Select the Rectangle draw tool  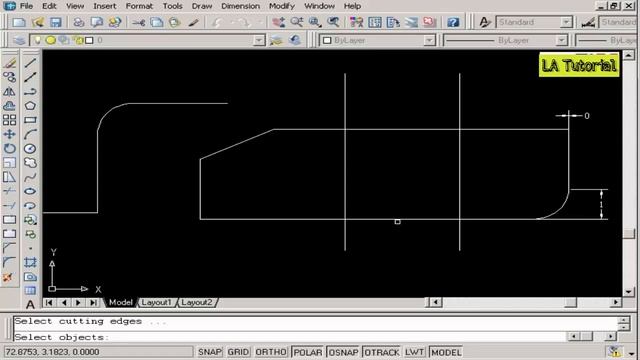[30, 120]
